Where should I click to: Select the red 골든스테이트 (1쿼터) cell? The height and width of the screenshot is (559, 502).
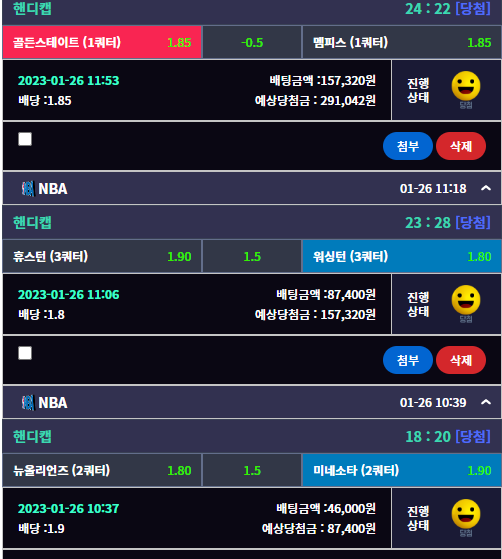point(102,42)
